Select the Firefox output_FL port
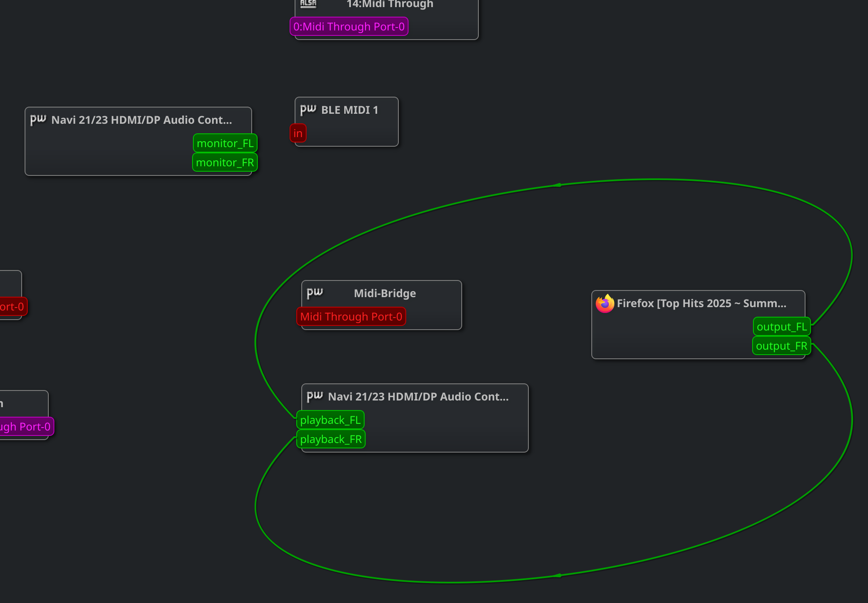This screenshot has height=603, width=868. tap(782, 327)
